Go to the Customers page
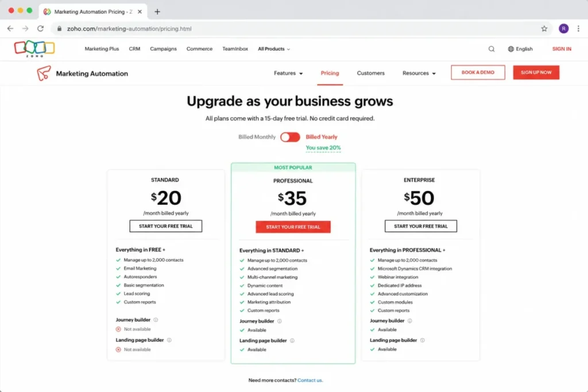This screenshot has height=392, width=588. (x=370, y=73)
